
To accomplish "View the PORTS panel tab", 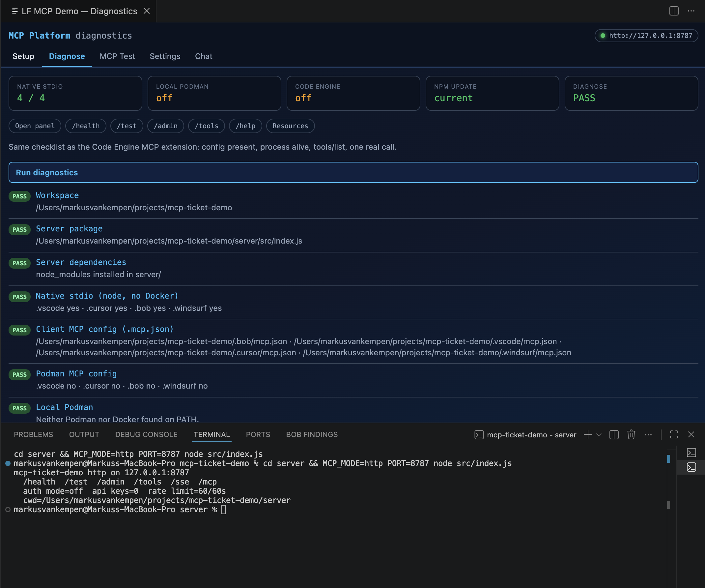I will [x=258, y=434].
